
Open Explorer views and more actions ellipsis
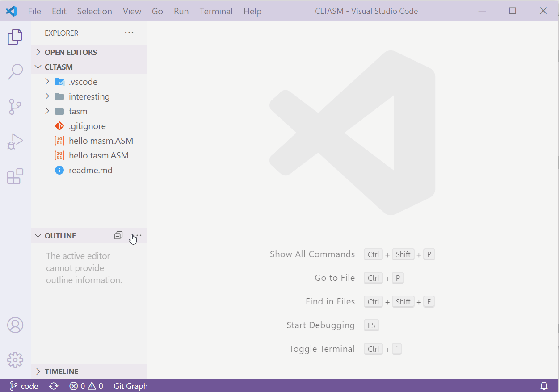click(x=129, y=33)
